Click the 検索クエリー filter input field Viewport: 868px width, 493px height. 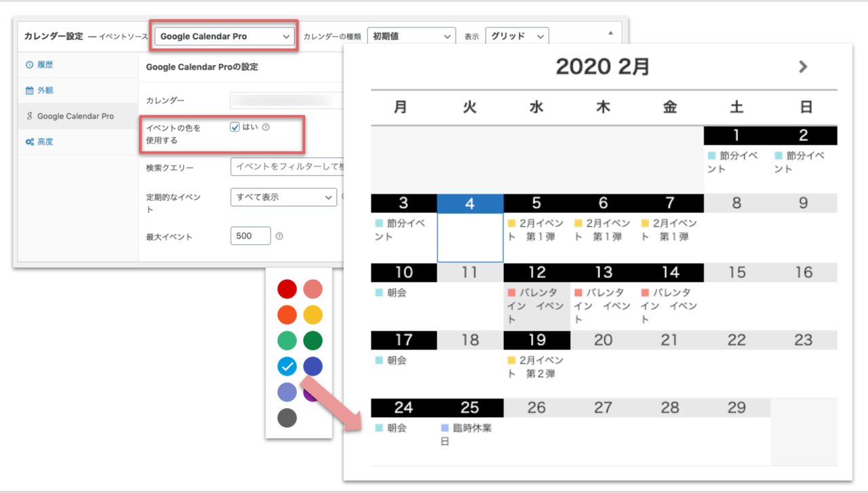pyautogui.click(x=288, y=167)
